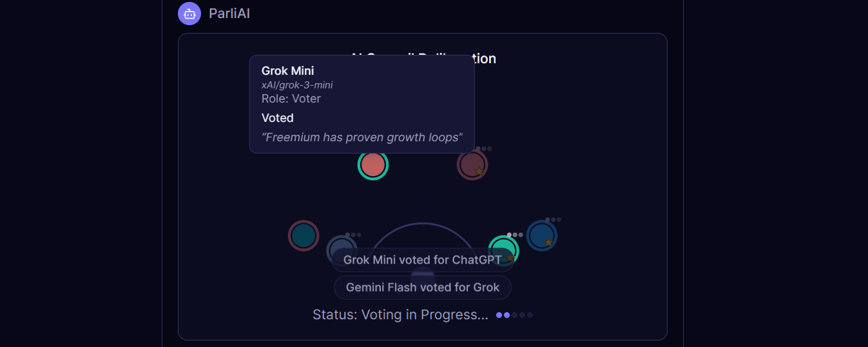
Task: Click the voting progress dots indicator
Action: pos(514,315)
